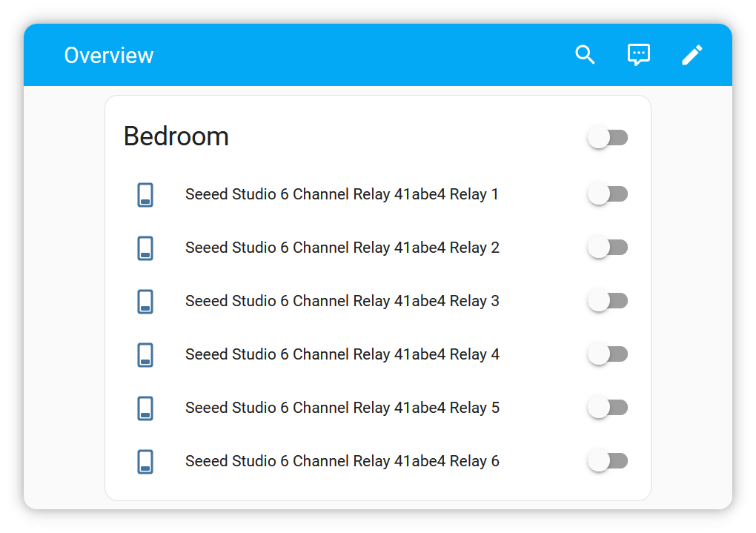Image resolution: width=756 pixels, height=533 pixels.
Task: Turn on Relay 2 switch
Action: [x=608, y=248]
